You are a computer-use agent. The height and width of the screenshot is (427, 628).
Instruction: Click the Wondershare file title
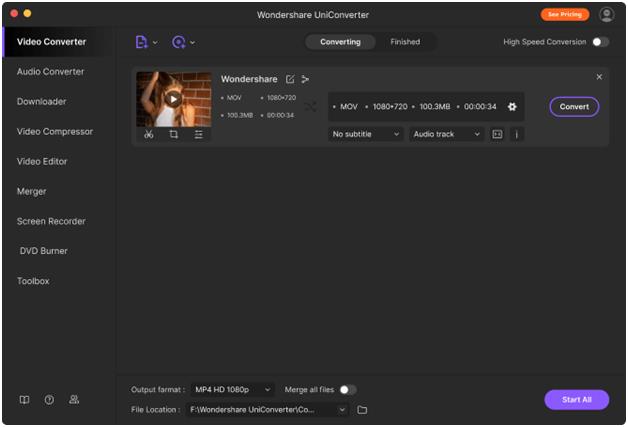[249, 79]
